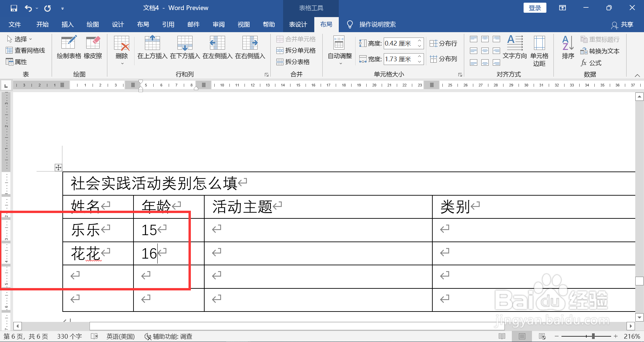This screenshot has width=644, height=342.
Task: Click 分布行 to distribute rows evenly
Action: pyautogui.click(x=444, y=43)
